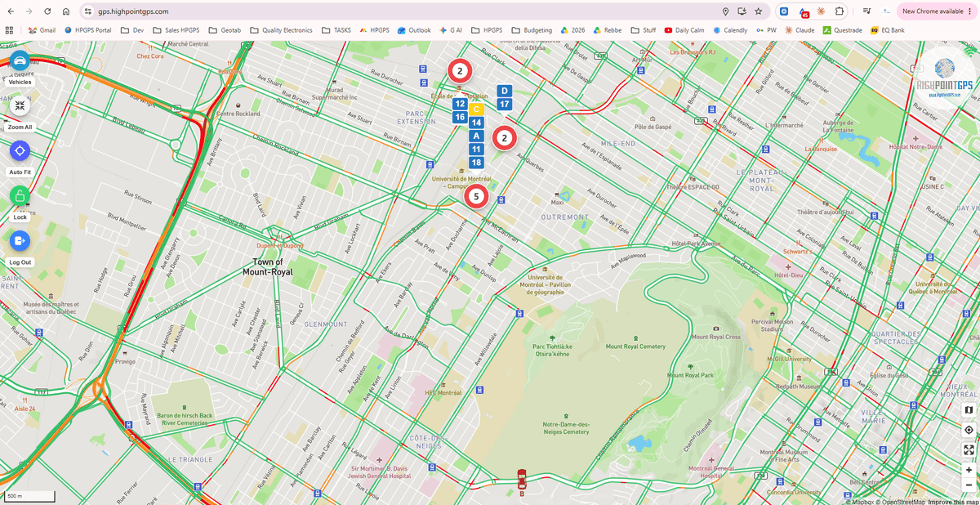
Task: Open the TASKS bookmarks folder
Action: coord(336,30)
